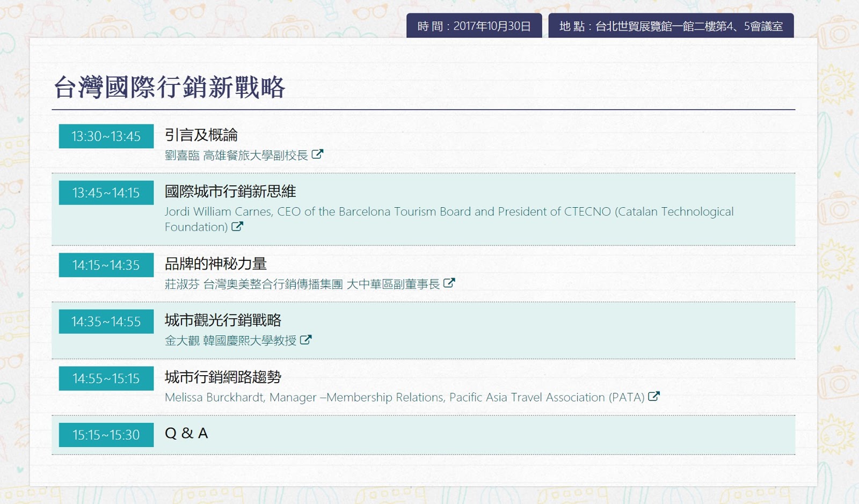Click the location tag 台北世貿展覽館一館
859x504 pixels.
(x=671, y=26)
